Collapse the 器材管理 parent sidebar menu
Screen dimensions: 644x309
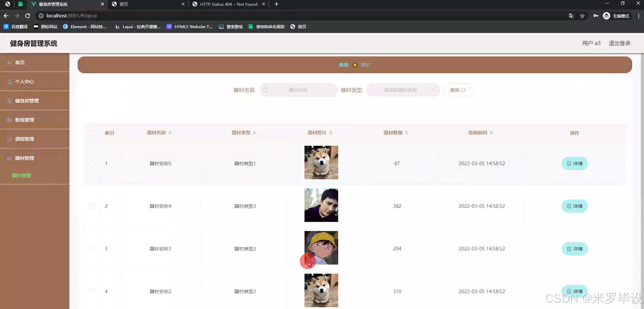click(x=35, y=158)
